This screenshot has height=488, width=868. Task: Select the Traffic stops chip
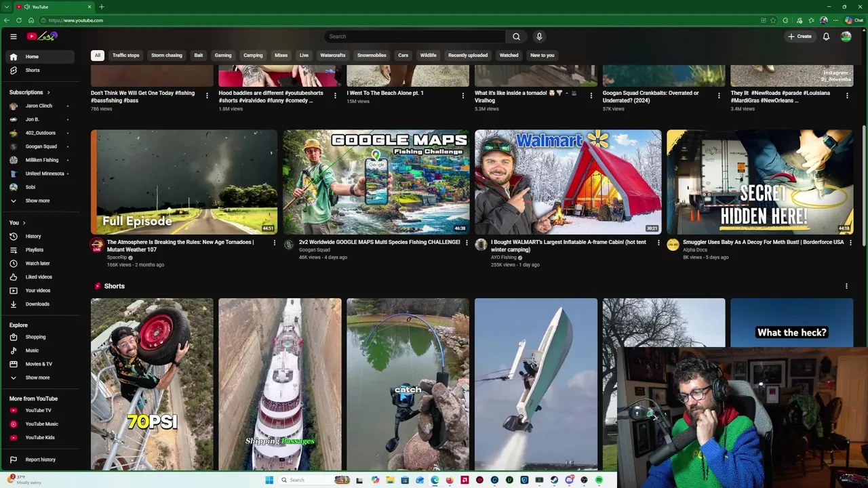point(126,56)
